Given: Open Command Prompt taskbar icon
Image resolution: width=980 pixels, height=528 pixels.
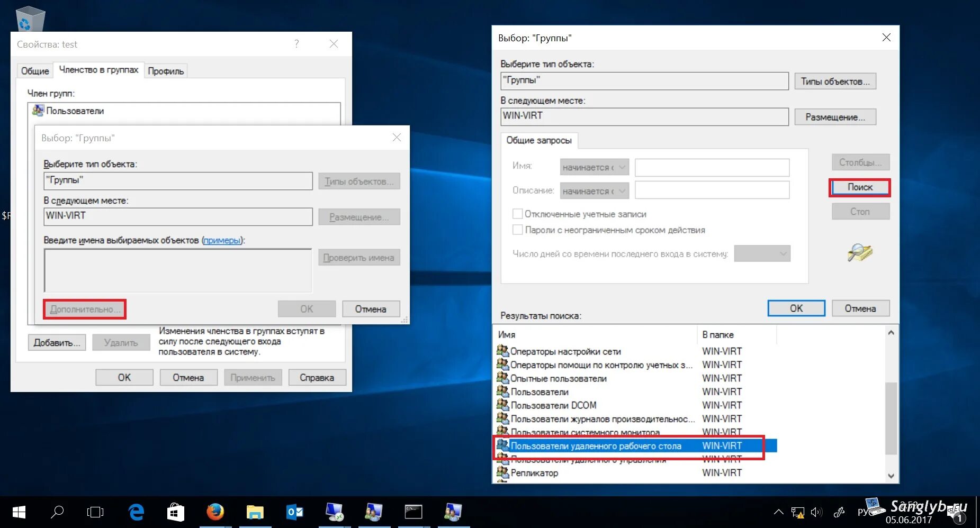Looking at the screenshot, I should coord(413,512).
